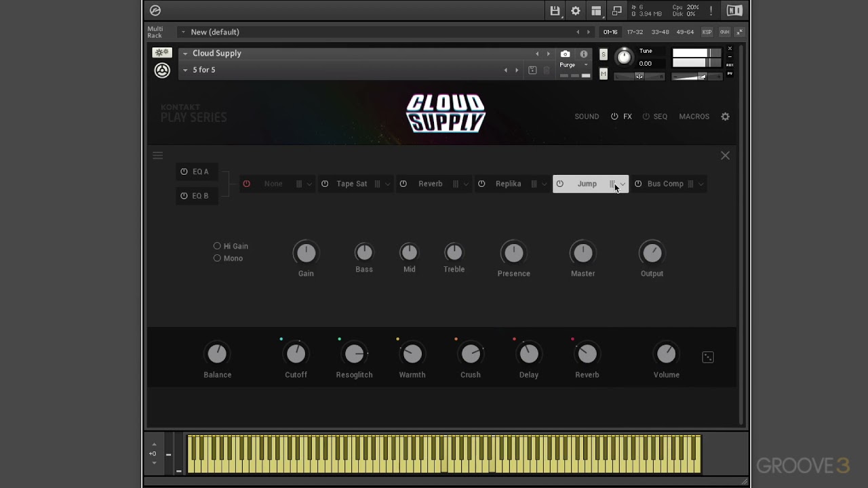Viewport: 868px width, 488px height.
Task: Toggle EQ B power button
Action: tap(184, 196)
